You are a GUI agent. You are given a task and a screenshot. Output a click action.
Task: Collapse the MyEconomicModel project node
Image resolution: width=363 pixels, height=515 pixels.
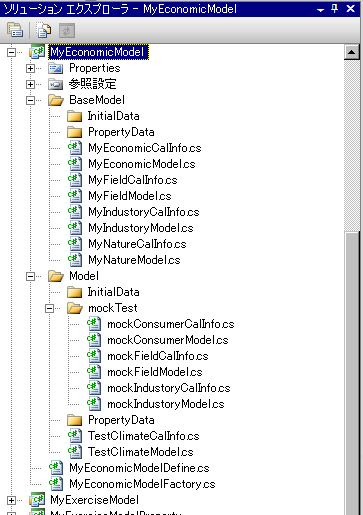pyautogui.click(x=11, y=52)
